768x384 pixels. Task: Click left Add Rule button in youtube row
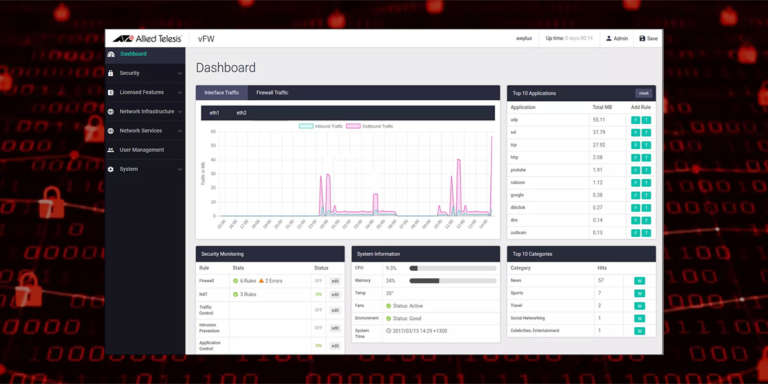635,170
